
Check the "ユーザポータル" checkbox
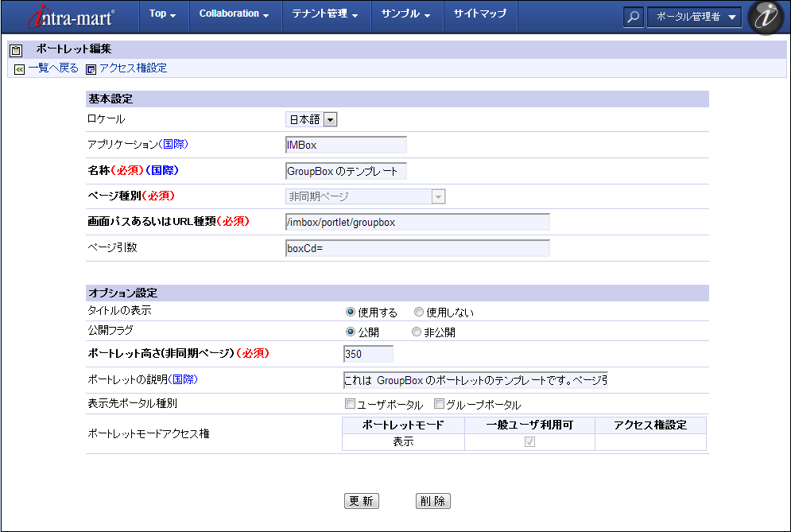point(350,404)
